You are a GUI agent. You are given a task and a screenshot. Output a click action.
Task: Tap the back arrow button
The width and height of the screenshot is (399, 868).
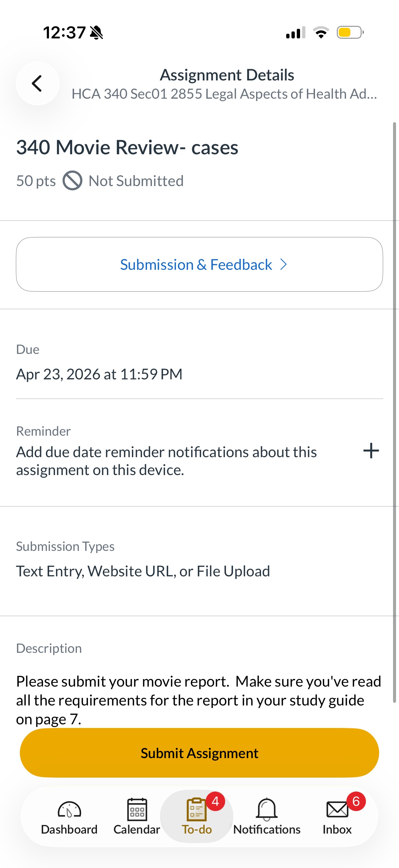(x=37, y=83)
